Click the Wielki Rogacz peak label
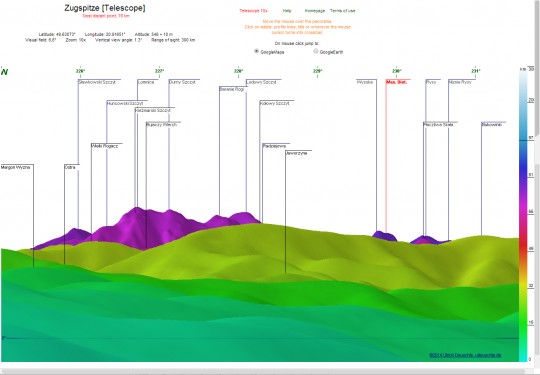This screenshot has height=375, width=540. tap(105, 146)
